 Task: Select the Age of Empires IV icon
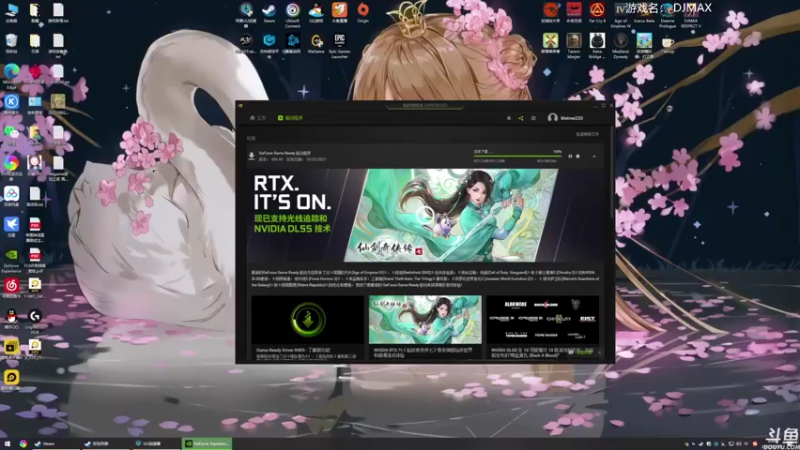[620, 15]
